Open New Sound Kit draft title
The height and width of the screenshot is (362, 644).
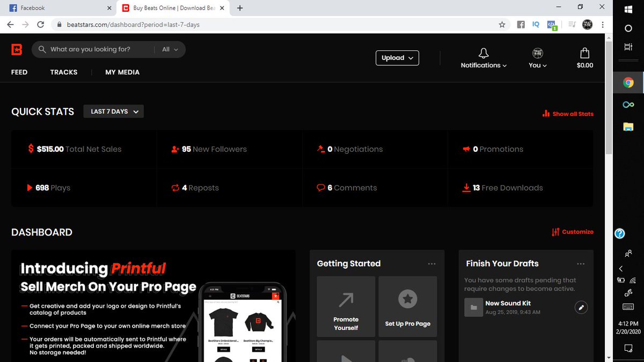[508, 303]
